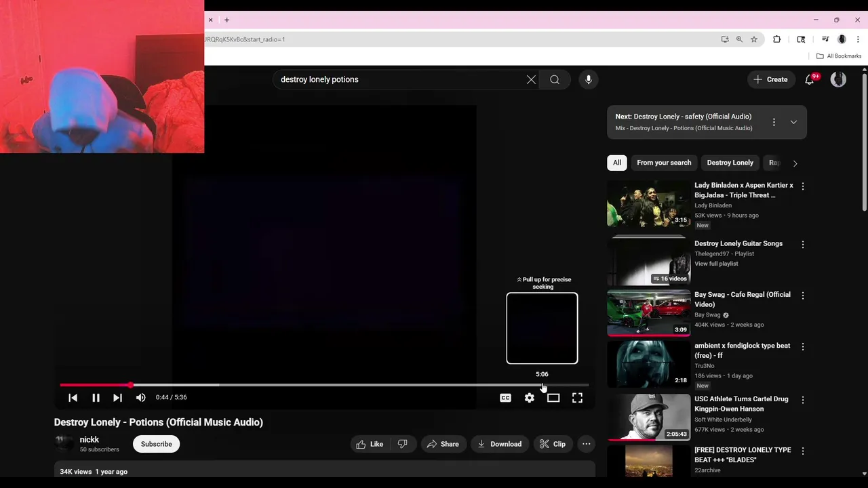Open options for Guitar Songs playlist
The width and height of the screenshot is (868, 488).
click(x=803, y=244)
